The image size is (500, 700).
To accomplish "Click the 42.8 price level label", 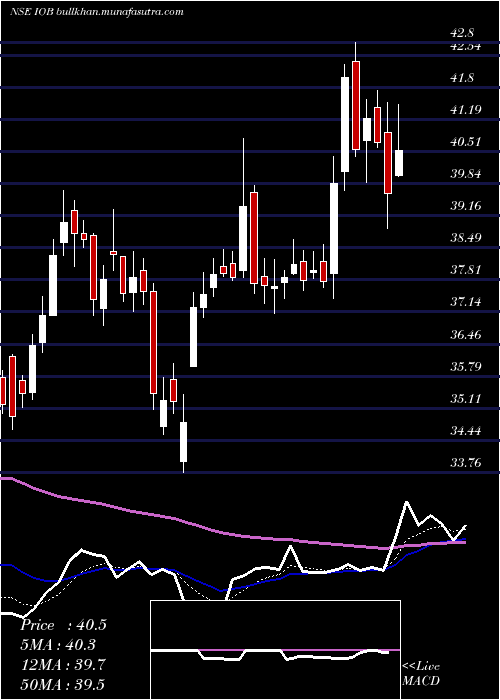I will 462,33.
